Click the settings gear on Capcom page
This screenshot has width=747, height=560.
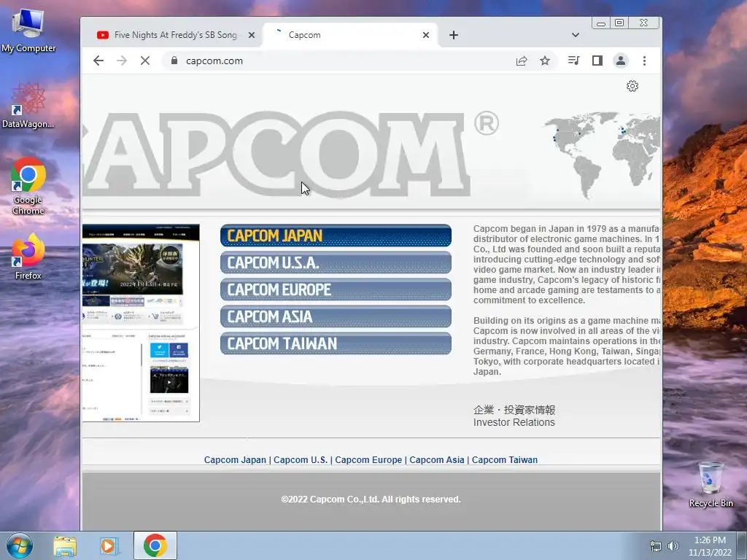pos(632,86)
